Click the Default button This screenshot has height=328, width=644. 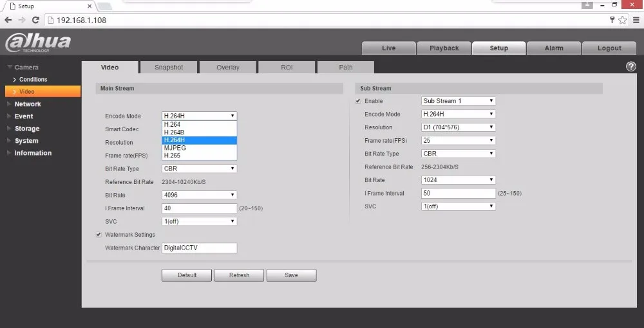coord(187,275)
